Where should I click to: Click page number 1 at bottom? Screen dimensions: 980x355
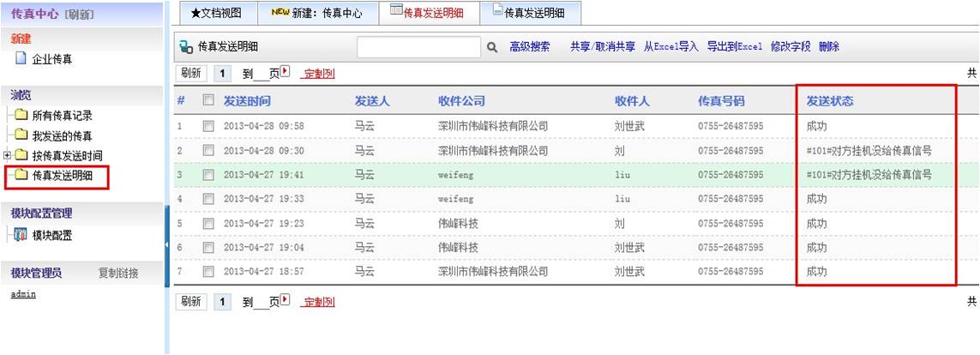tap(223, 302)
